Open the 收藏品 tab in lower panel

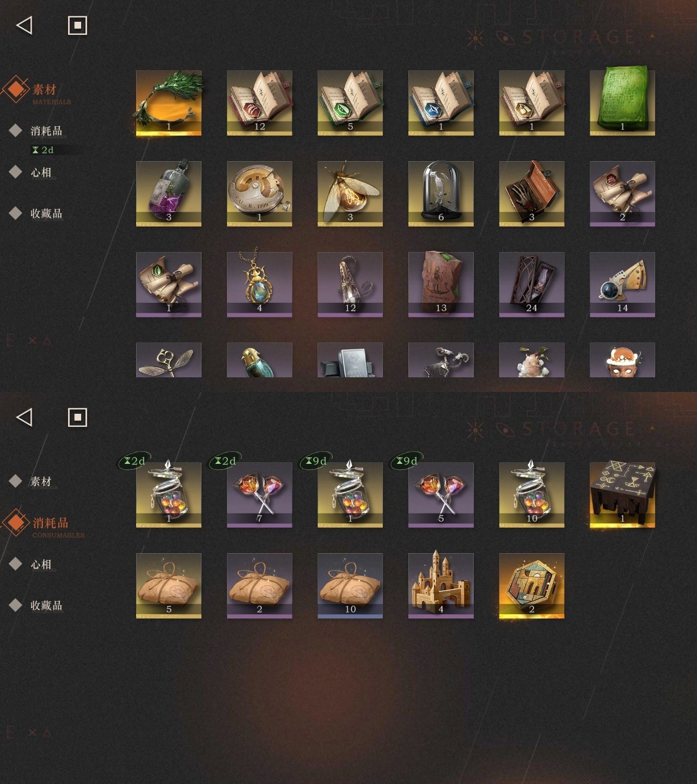[46, 605]
